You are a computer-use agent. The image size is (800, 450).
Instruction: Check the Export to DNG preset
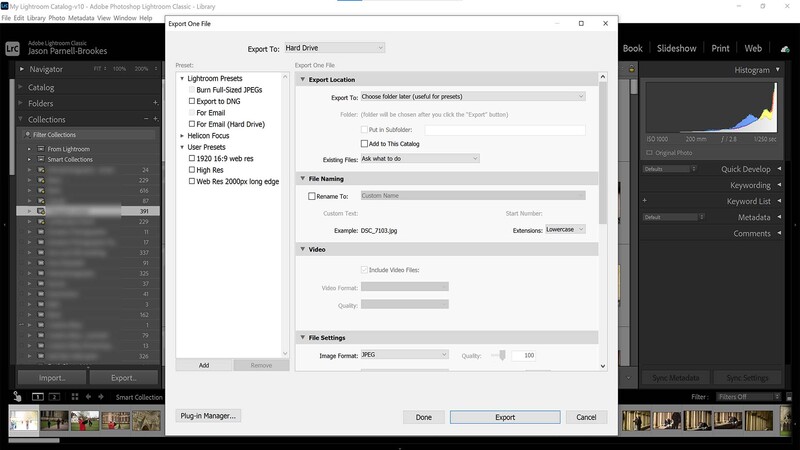click(x=192, y=101)
